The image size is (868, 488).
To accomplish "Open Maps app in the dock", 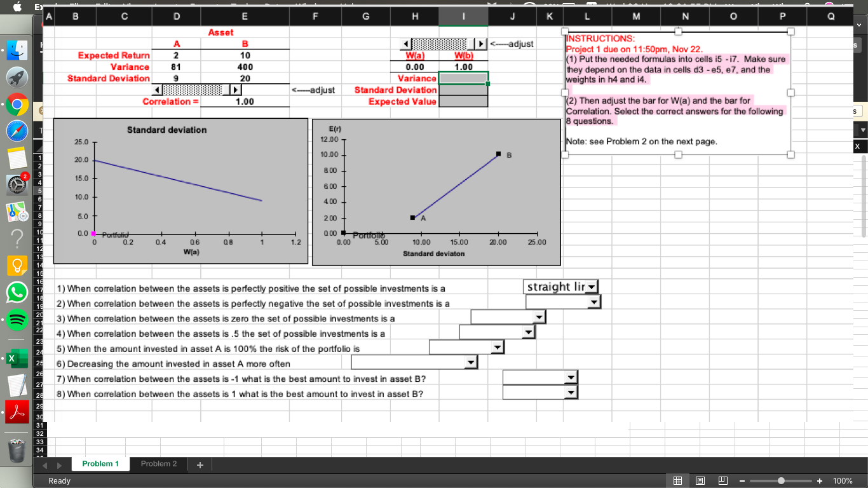I will pyautogui.click(x=18, y=212).
